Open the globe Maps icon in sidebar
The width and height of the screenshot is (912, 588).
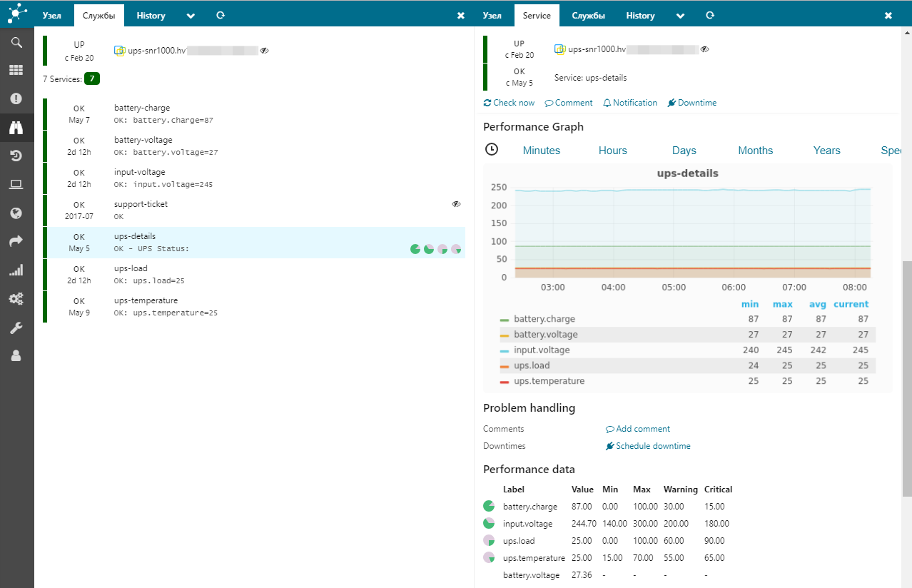click(16, 213)
